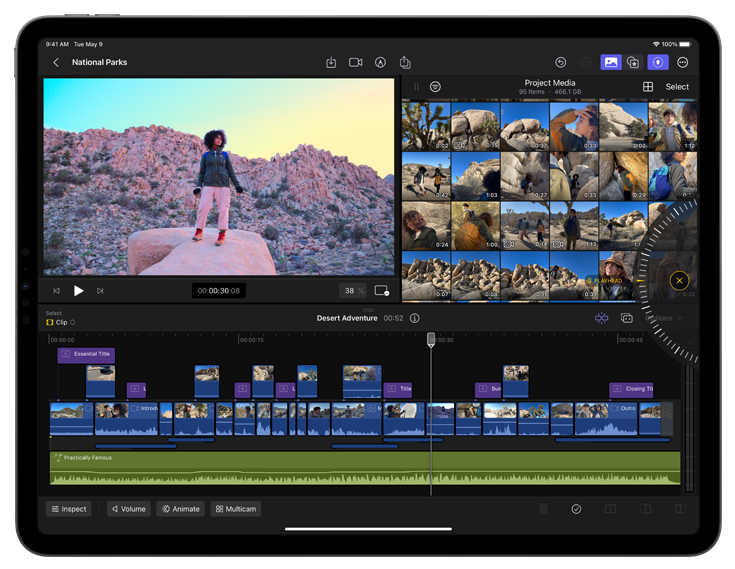
Task: Open the camera recording mode
Action: click(x=355, y=62)
